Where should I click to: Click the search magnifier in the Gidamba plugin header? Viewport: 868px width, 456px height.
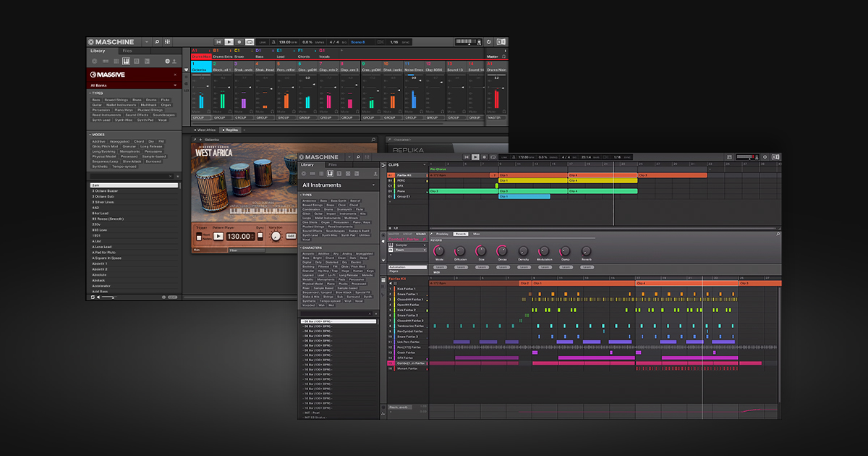[x=373, y=139]
